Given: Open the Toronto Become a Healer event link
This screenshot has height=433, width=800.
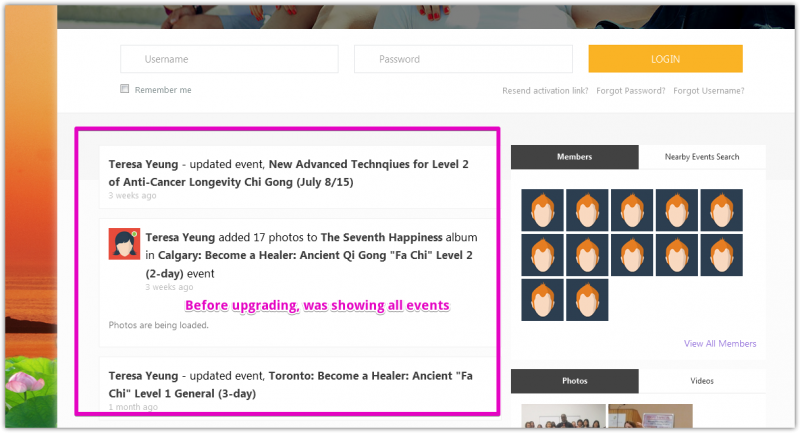Looking at the screenshot, I should coord(291,385).
